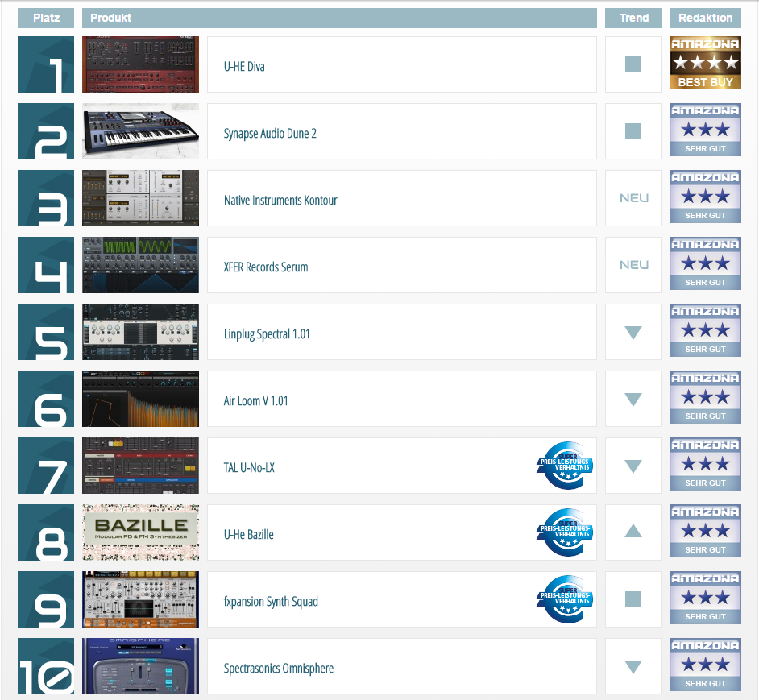Open the Air Loom V 1.01 link
Viewport: 759px width, 700px height.
click(255, 401)
